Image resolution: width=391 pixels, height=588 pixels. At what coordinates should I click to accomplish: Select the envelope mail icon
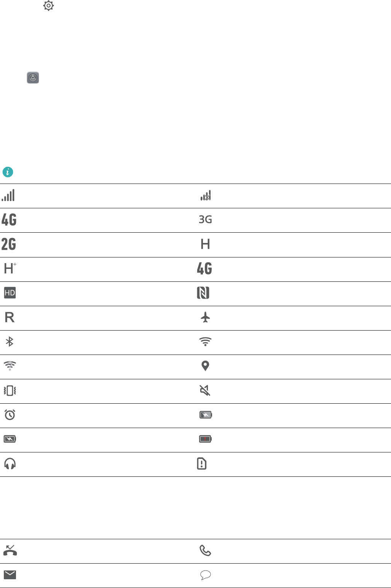click(x=10, y=575)
